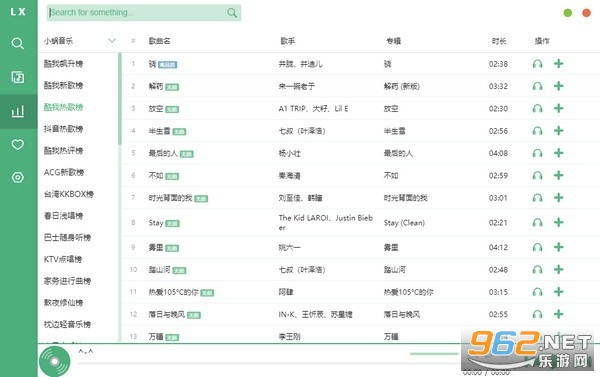600x377 pixels.
Task: Click artist The Kid LAROI, Justin Bieber
Action: click(326, 223)
